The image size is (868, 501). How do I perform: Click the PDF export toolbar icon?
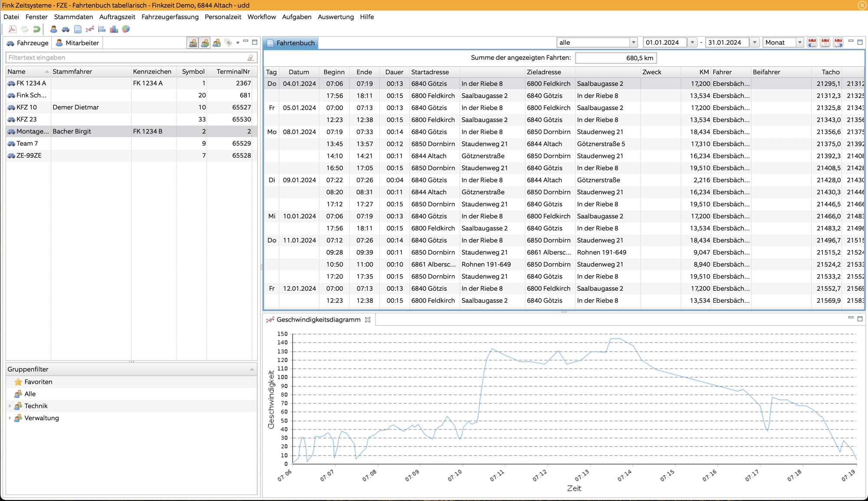12,29
